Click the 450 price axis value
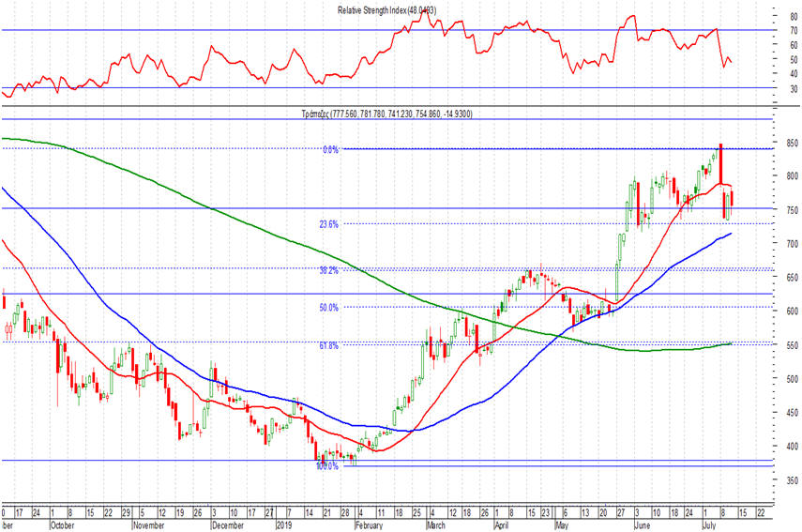The image size is (802, 532). [793, 413]
